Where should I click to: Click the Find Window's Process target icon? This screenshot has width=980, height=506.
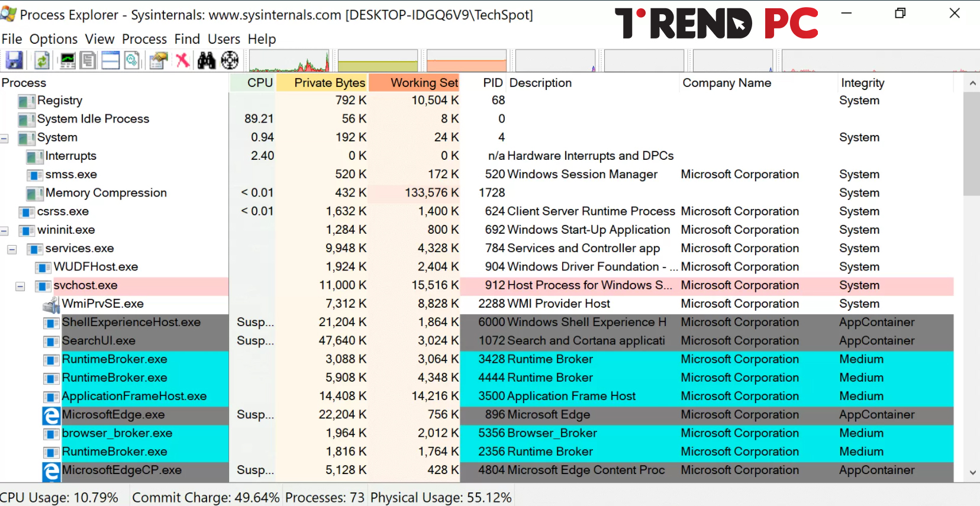(x=230, y=60)
